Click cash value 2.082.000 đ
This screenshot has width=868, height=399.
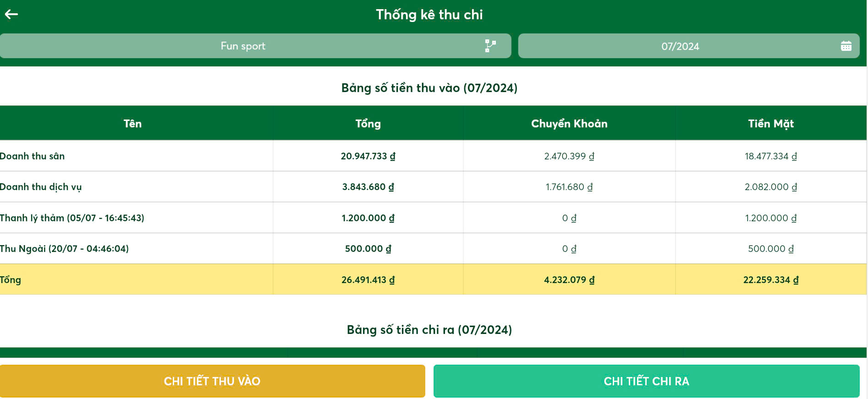tap(771, 187)
